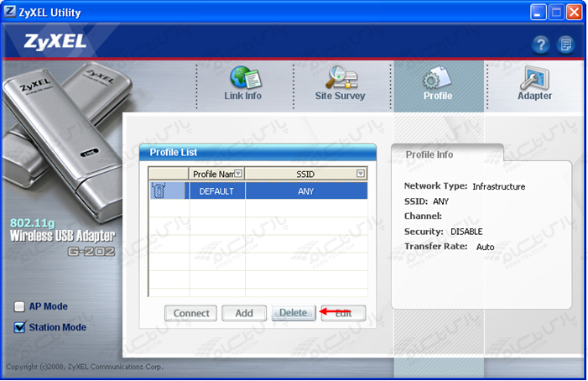The height and width of the screenshot is (381, 588).
Task: Click the Profile Name column header text
Action: tap(213, 174)
